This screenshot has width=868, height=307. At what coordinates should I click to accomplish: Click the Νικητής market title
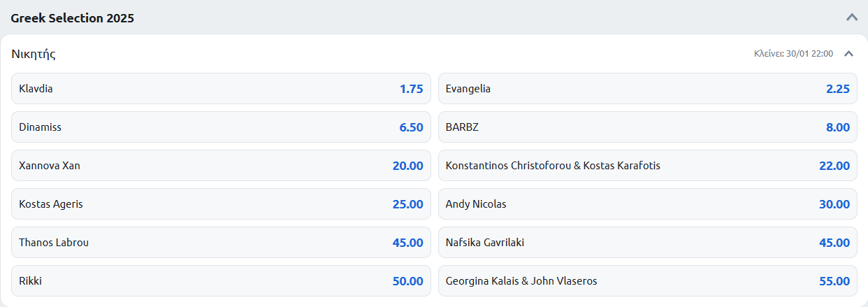[x=34, y=54]
